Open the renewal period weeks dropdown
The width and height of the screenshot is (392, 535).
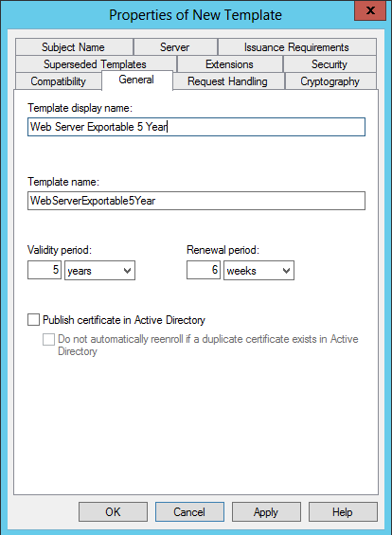(x=258, y=271)
